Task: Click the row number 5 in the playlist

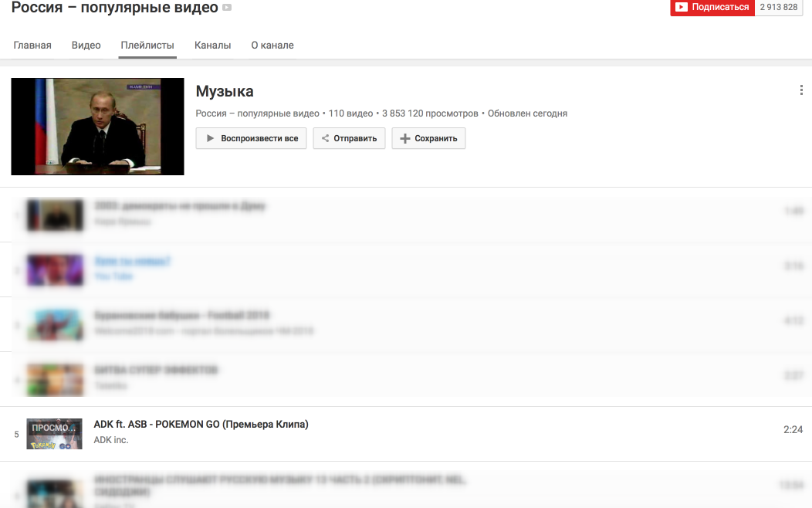Action: pyautogui.click(x=16, y=434)
